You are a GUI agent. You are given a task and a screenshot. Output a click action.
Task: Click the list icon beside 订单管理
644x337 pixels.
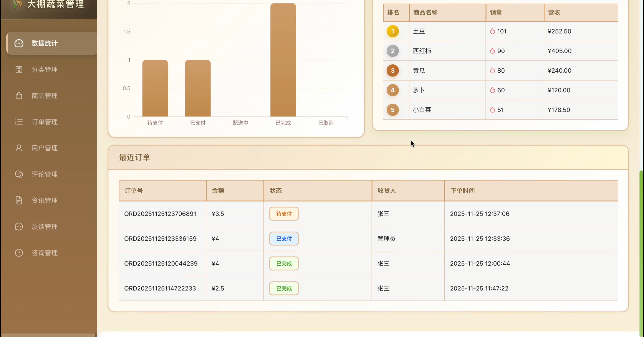19,122
